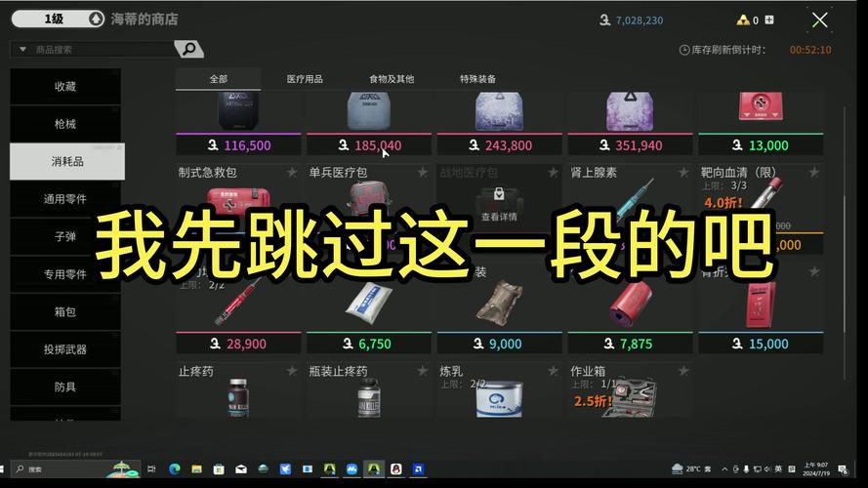Open Mail app from taskbar
Viewport: 868px width, 488px height.
pos(241,468)
